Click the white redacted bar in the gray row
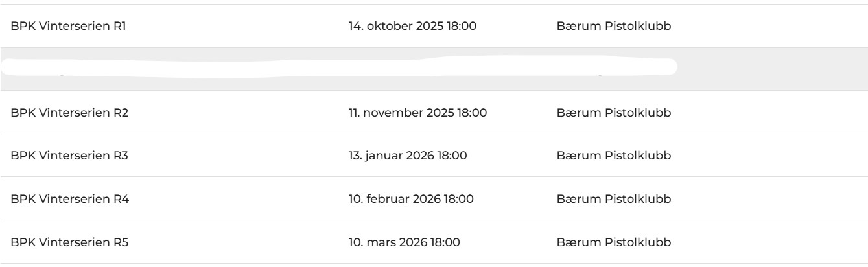 point(337,67)
